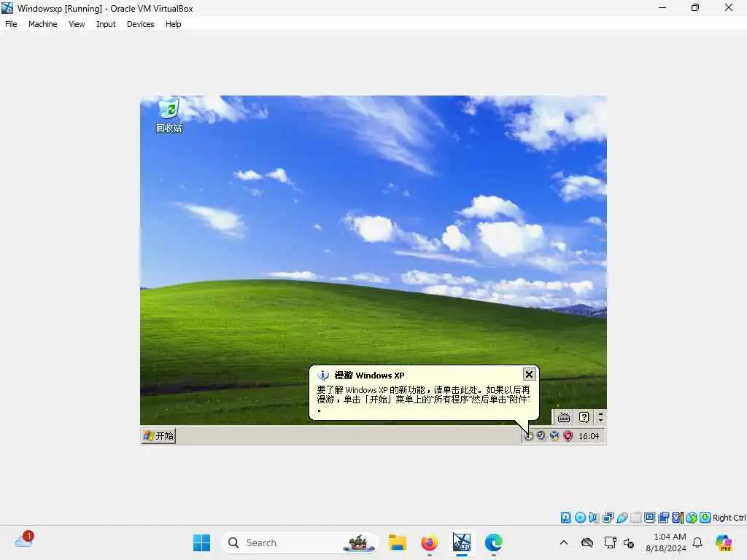
Task: Open the Copilot preview icon
Action: point(723,542)
